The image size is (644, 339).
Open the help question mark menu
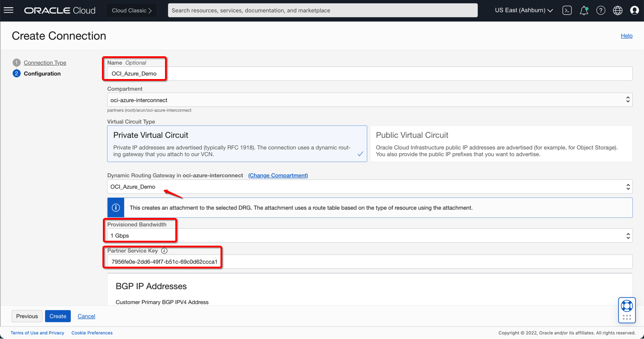click(x=601, y=10)
